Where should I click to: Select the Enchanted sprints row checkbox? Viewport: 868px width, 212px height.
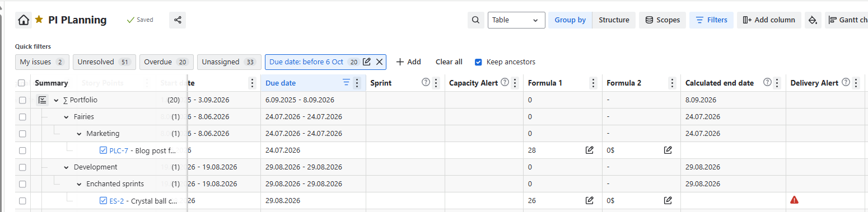(22, 183)
